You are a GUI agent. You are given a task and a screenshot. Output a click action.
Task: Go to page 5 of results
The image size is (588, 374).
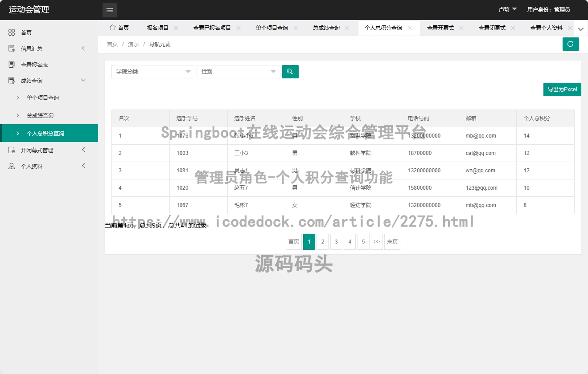click(363, 242)
